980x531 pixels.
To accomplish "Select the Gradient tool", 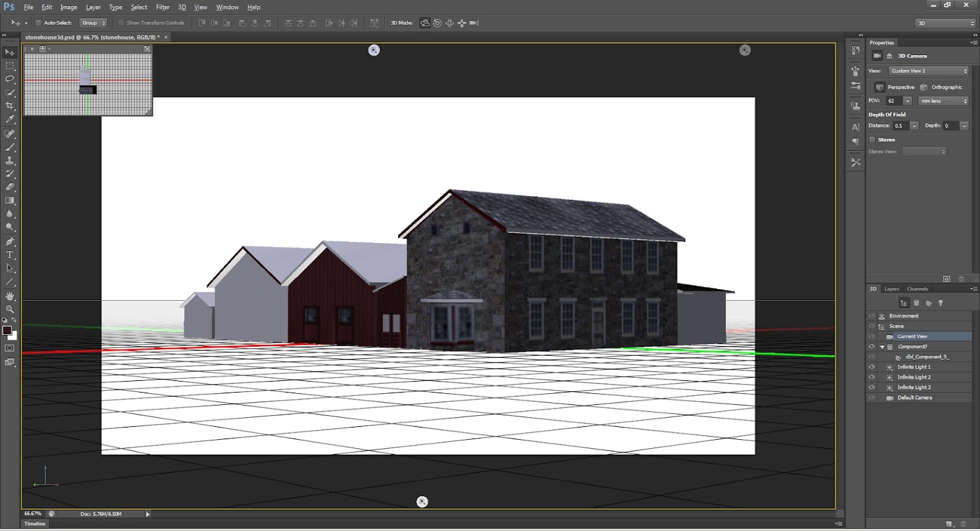I will coord(10,200).
